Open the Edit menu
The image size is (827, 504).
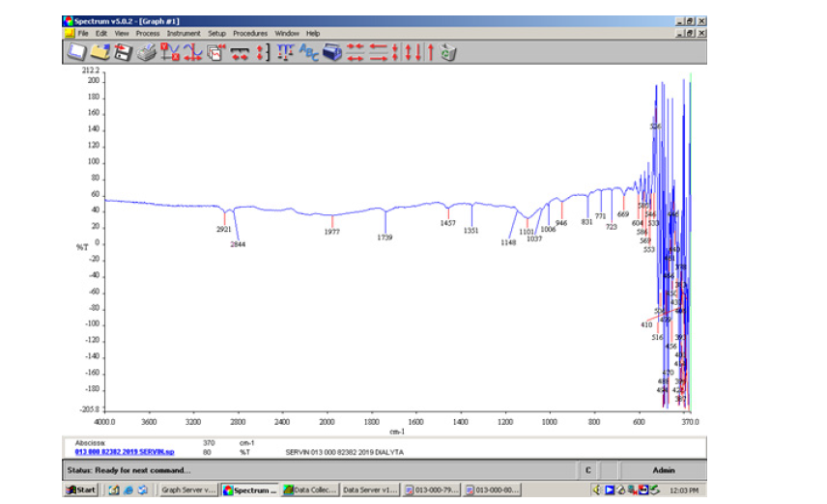(x=101, y=33)
